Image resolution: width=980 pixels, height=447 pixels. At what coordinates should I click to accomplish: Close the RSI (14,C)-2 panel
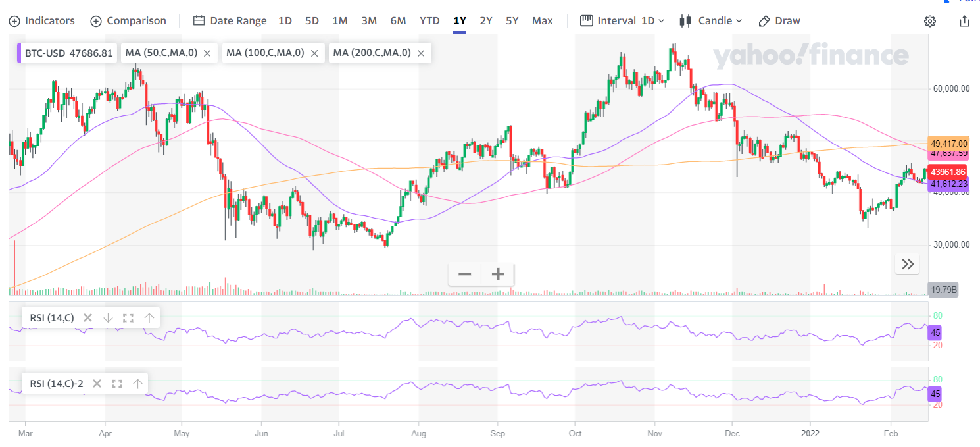click(97, 383)
